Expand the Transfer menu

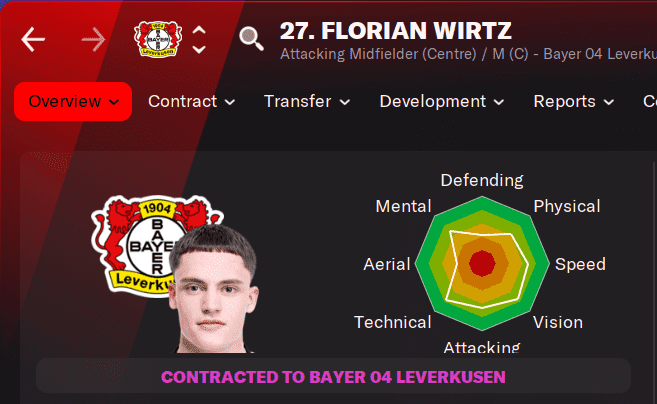(x=307, y=101)
